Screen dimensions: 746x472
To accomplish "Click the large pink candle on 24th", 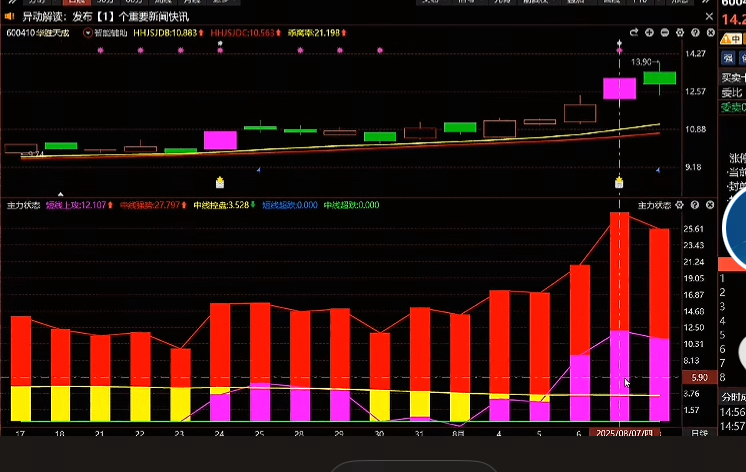I will click(x=220, y=140).
